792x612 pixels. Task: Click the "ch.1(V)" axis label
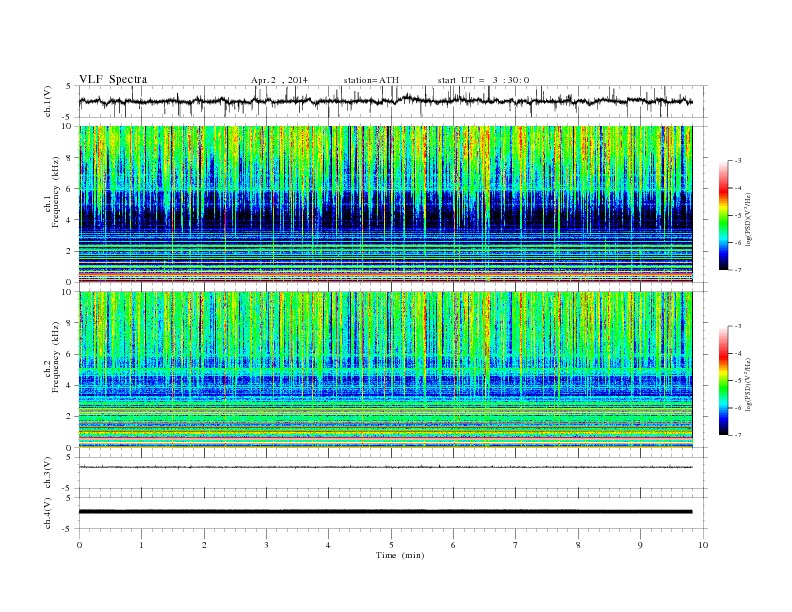tap(48, 101)
